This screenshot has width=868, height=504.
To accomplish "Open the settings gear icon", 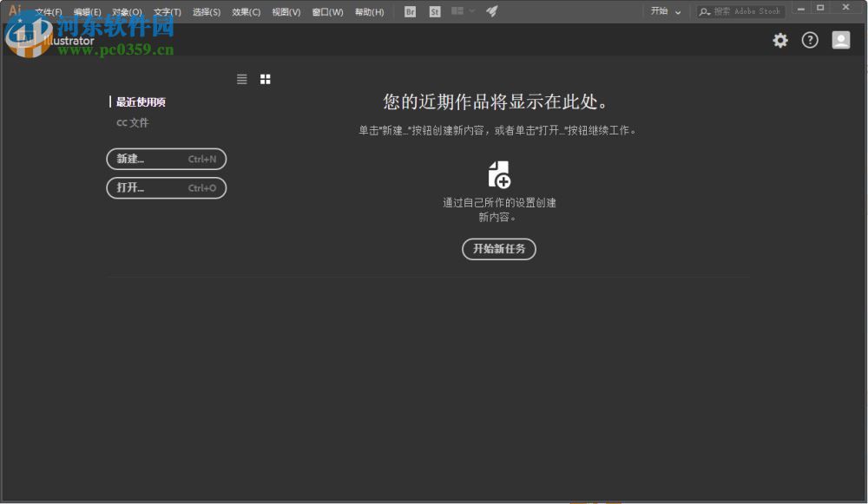I will pyautogui.click(x=779, y=40).
